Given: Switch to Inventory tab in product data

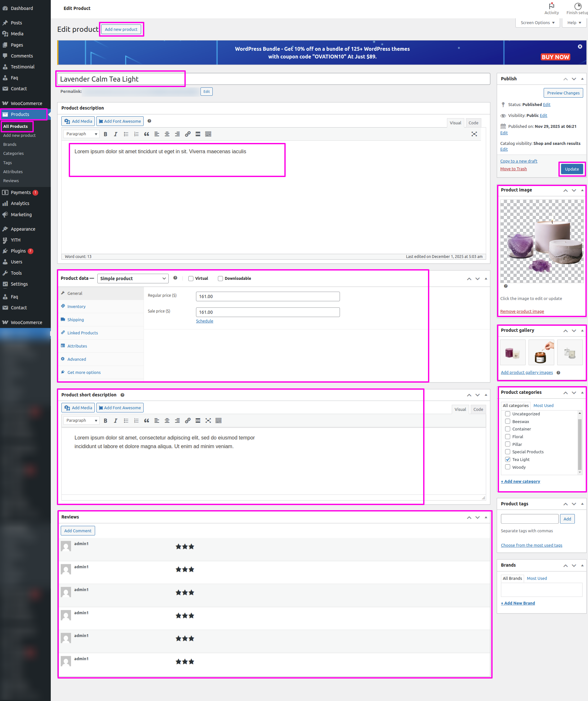Looking at the screenshot, I should pos(76,306).
